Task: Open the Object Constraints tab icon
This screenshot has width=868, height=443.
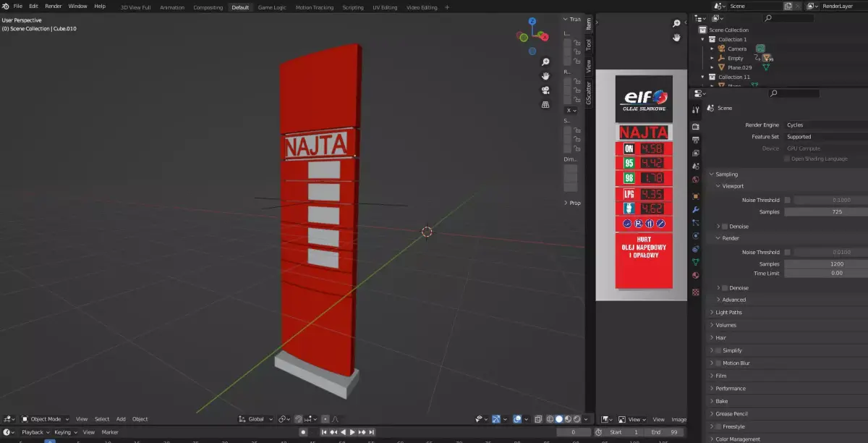Action: click(x=696, y=248)
